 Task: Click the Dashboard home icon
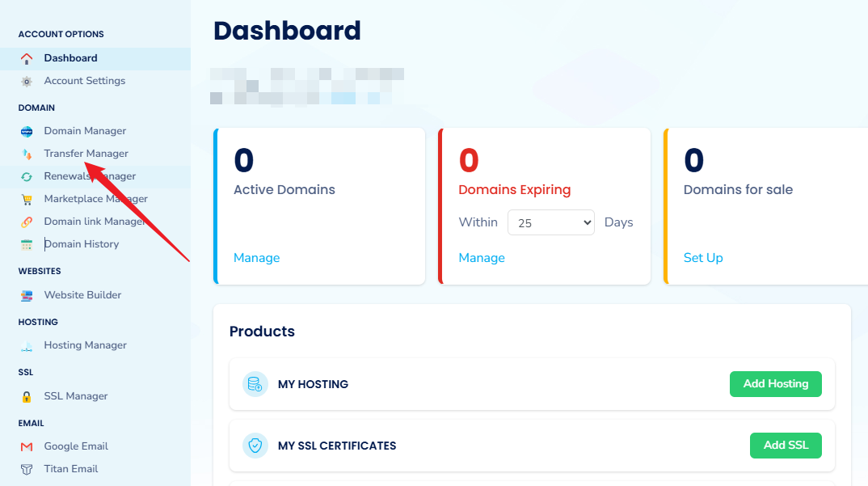click(27, 58)
